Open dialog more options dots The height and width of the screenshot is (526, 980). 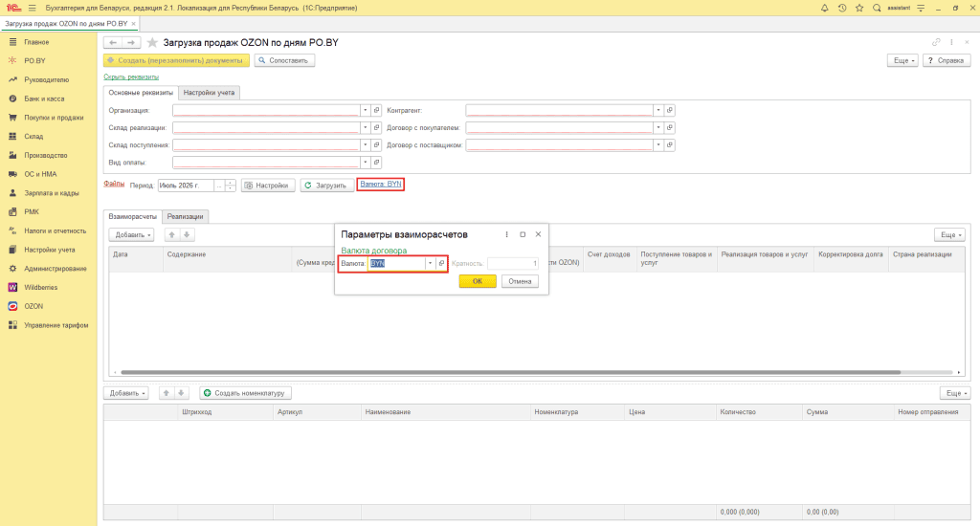click(x=507, y=234)
